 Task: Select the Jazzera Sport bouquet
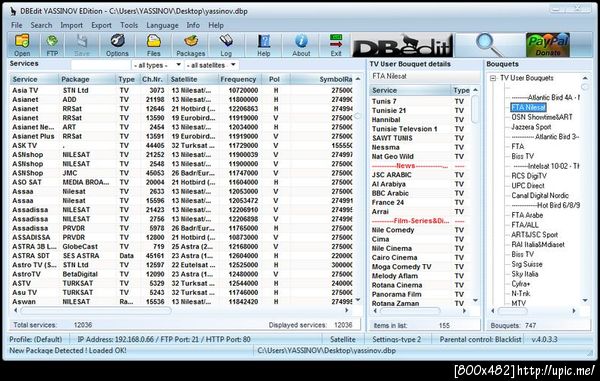coord(531,127)
